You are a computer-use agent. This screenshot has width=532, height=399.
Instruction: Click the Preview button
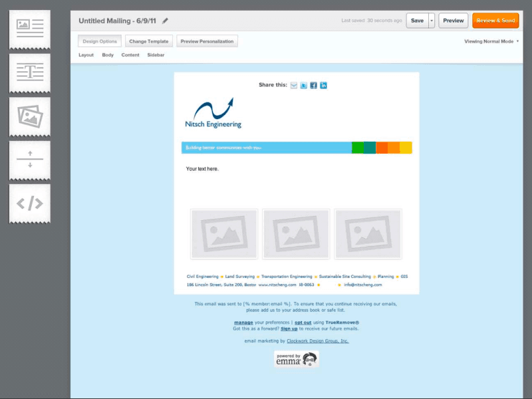(x=453, y=21)
